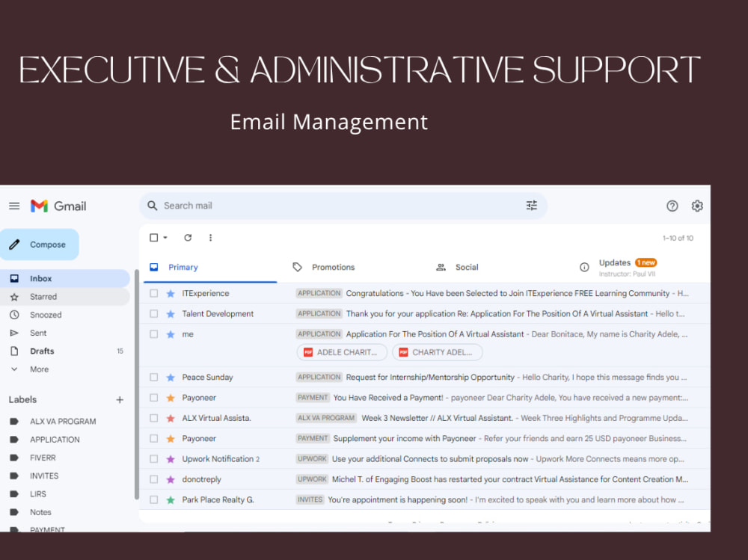Click the '1–10 of 10' page count

[x=678, y=238]
